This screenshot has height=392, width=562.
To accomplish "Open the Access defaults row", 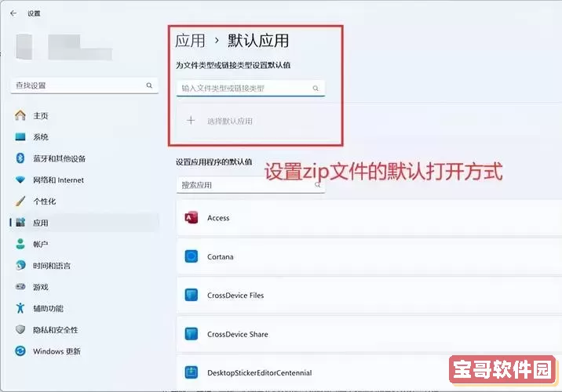I will pos(369,218).
